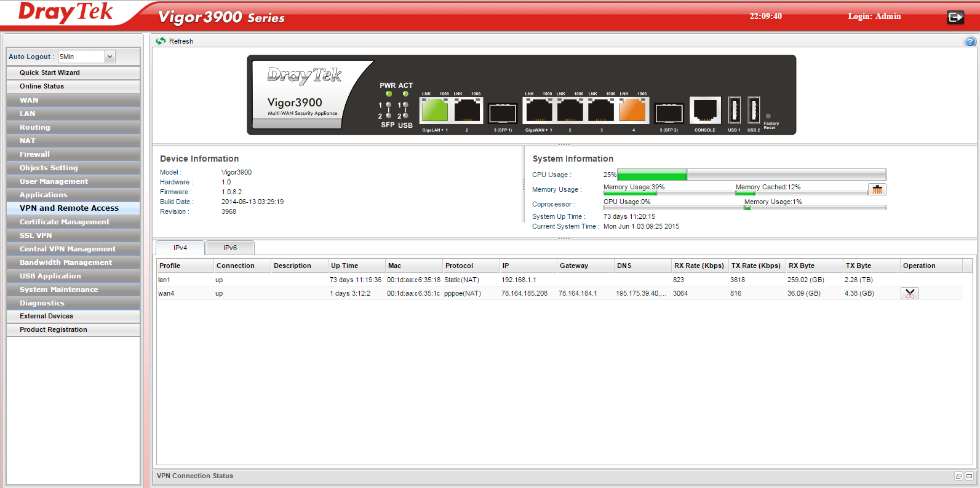Screen dimensions: 980x488
Task: Click the CONSOLE port on the router image
Action: [704, 112]
